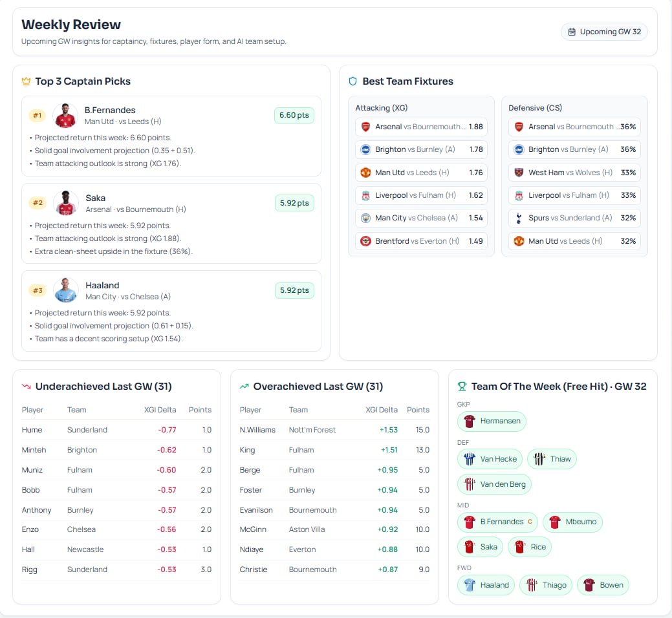Click the trophy icon beside Team Of The Week
This screenshot has height=618, width=672.
462,387
